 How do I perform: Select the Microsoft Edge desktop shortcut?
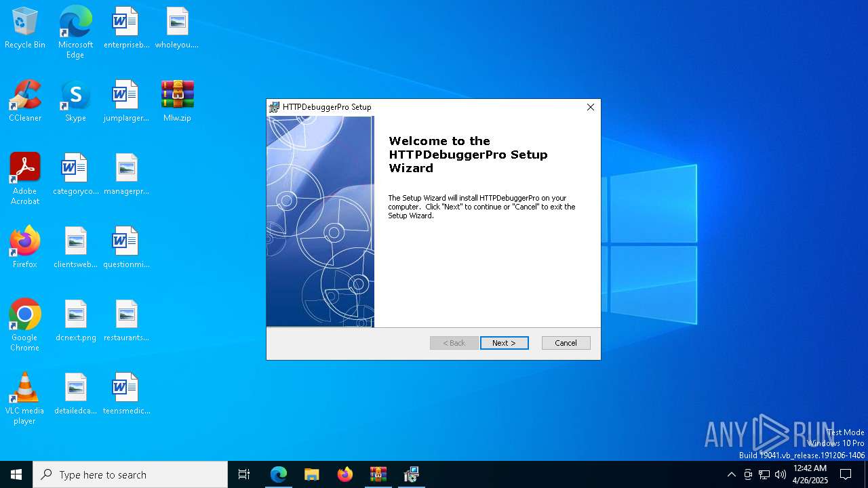(x=75, y=33)
